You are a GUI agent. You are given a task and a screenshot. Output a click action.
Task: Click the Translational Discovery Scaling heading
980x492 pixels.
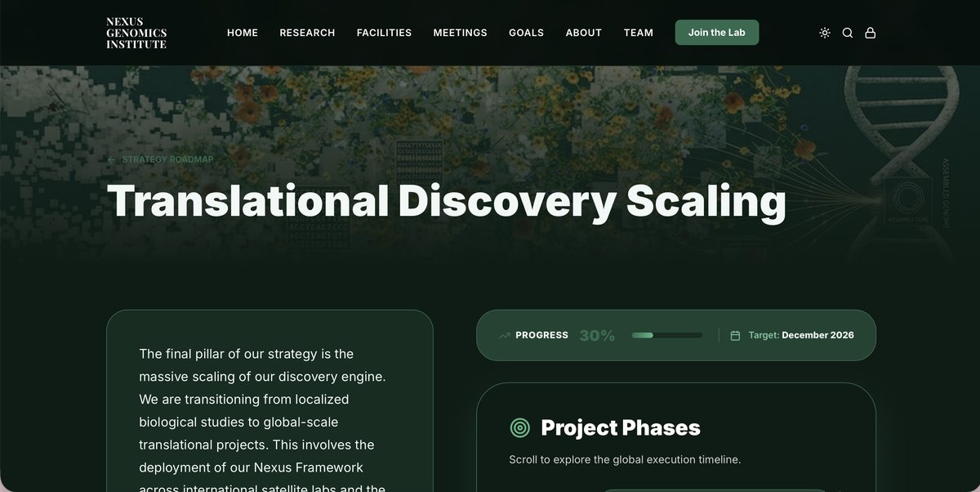(x=447, y=200)
